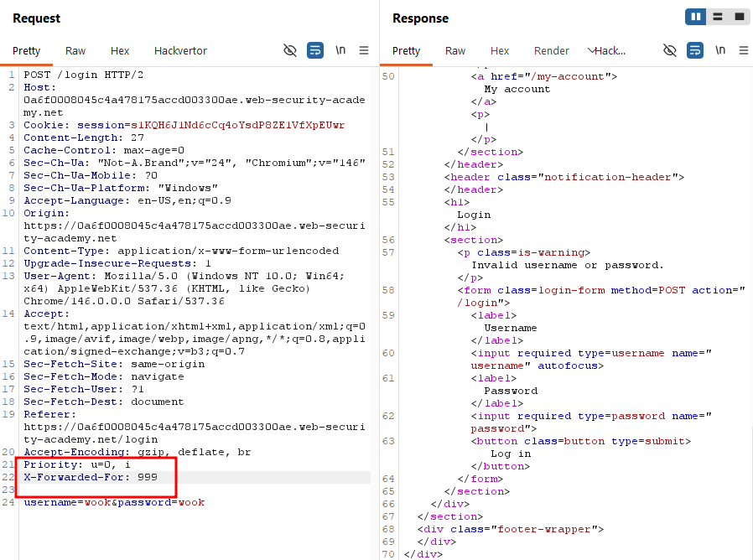Show newline characters in Request panel
The height and width of the screenshot is (560, 753).
click(x=340, y=50)
